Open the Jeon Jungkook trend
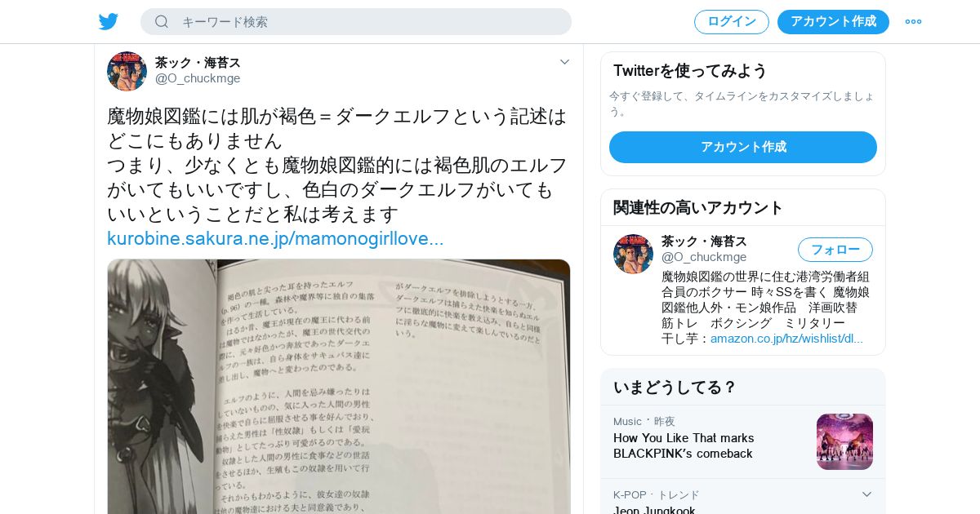 (654, 510)
